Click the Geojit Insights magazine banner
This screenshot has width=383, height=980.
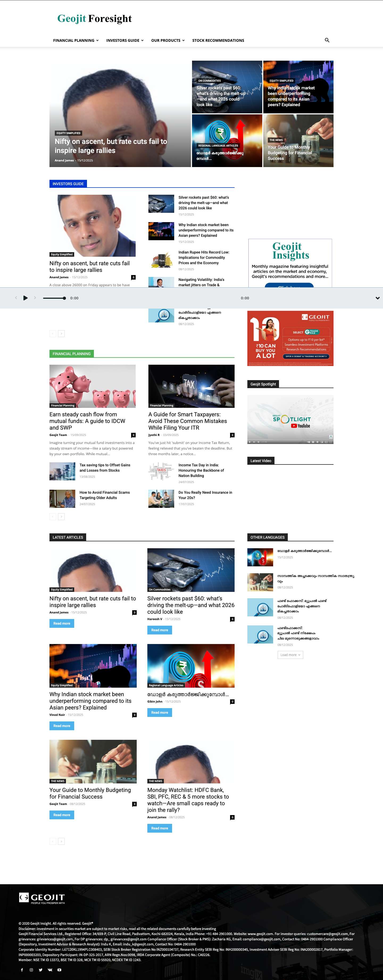[290, 263]
